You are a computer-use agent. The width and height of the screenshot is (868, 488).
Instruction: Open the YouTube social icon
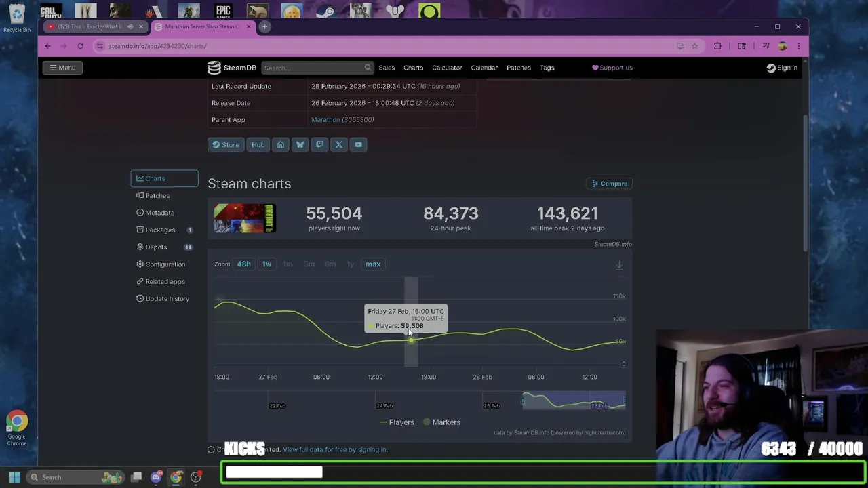pos(358,144)
